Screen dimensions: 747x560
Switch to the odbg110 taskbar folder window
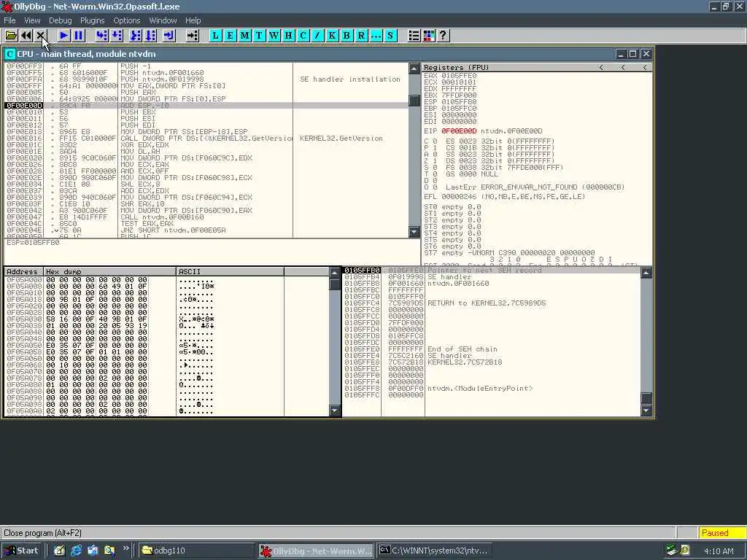[x=198, y=551]
